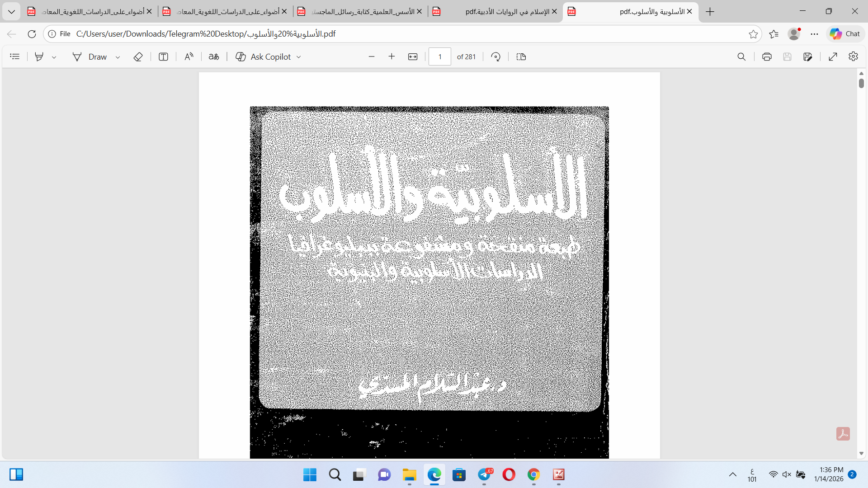Viewport: 868px width, 488px height.
Task: Open the tab search dropdown
Action: tap(11, 11)
